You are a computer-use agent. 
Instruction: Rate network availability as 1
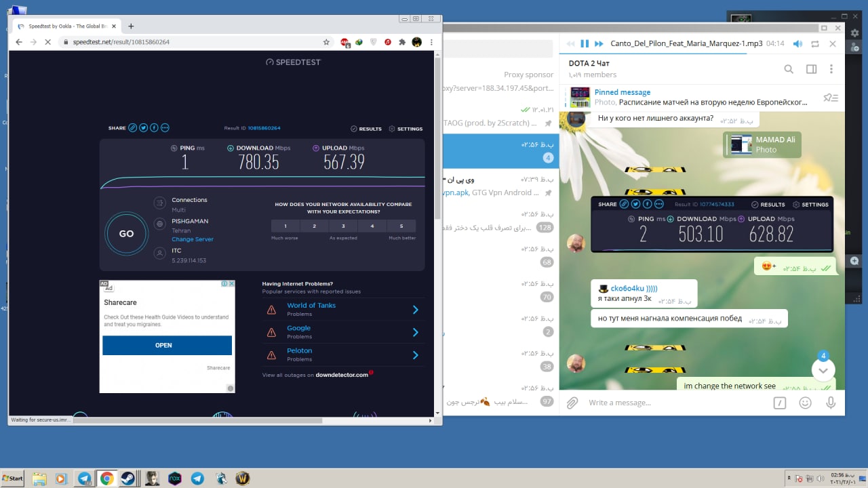(x=285, y=226)
